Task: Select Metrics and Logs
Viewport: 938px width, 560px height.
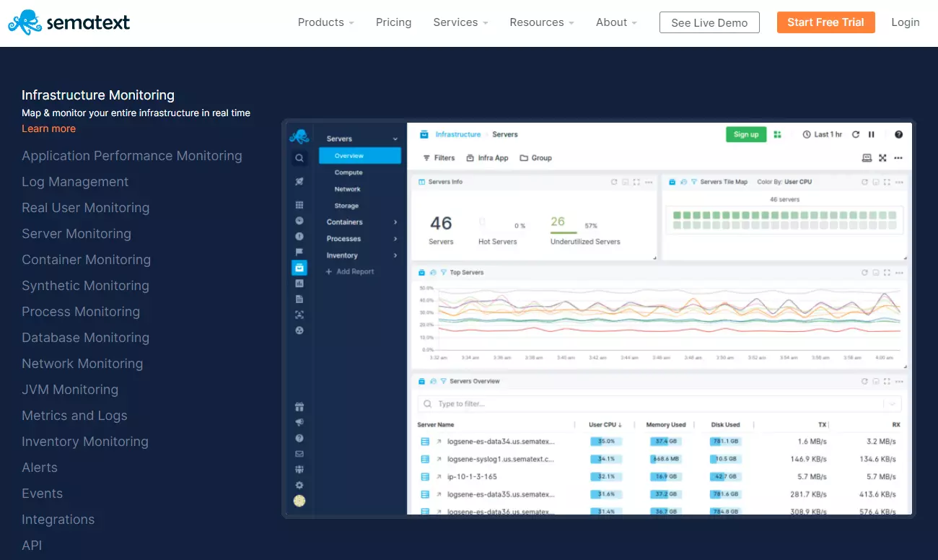Action: (x=74, y=416)
